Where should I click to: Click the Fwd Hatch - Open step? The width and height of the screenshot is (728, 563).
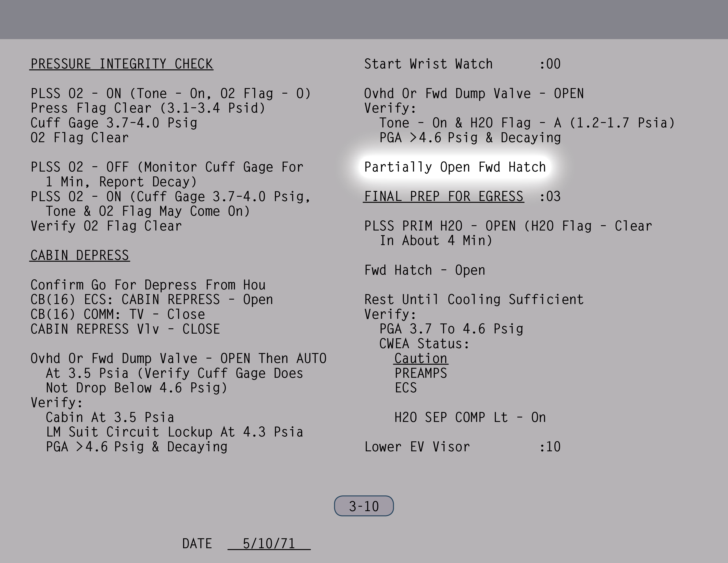tap(425, 270)
